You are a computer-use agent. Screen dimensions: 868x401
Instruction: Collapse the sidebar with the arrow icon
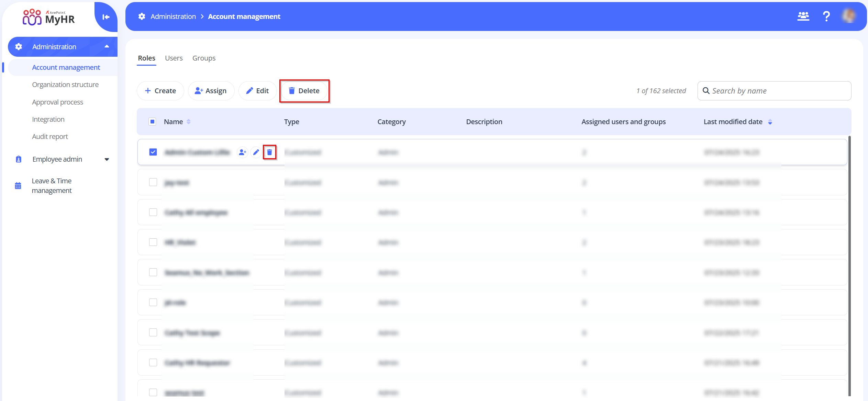point(106,17)
